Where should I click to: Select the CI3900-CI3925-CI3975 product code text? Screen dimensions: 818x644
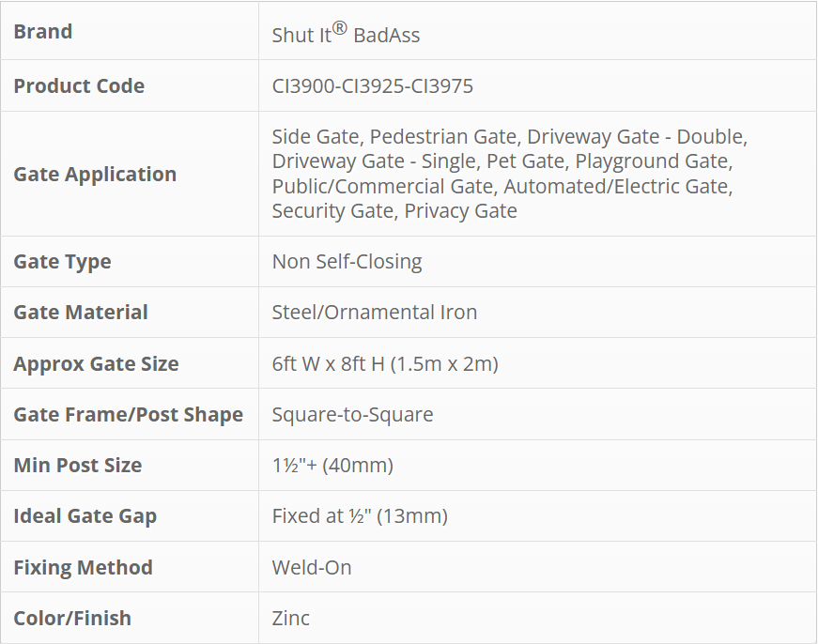coord(372,86)
